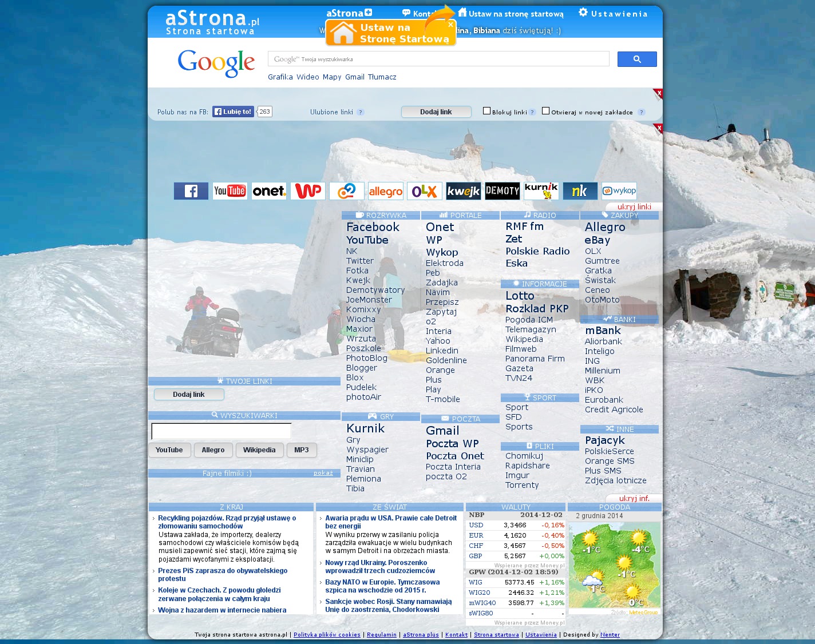Click the Demoty logo tile
Image resolution: width=815 pixels, height=644 pixels.
click(x=502, y=191)
